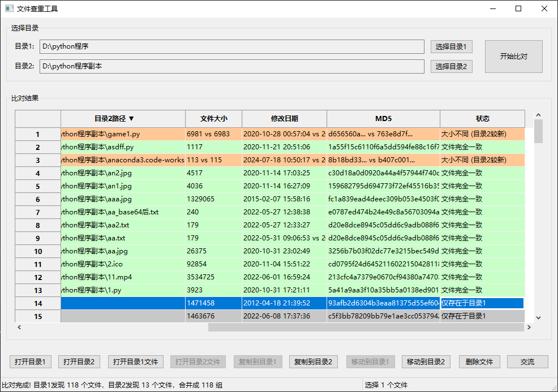Screen dimensions: 558x392
Task: Click 移动到目录2 to move file
Action: click(426, 361)
